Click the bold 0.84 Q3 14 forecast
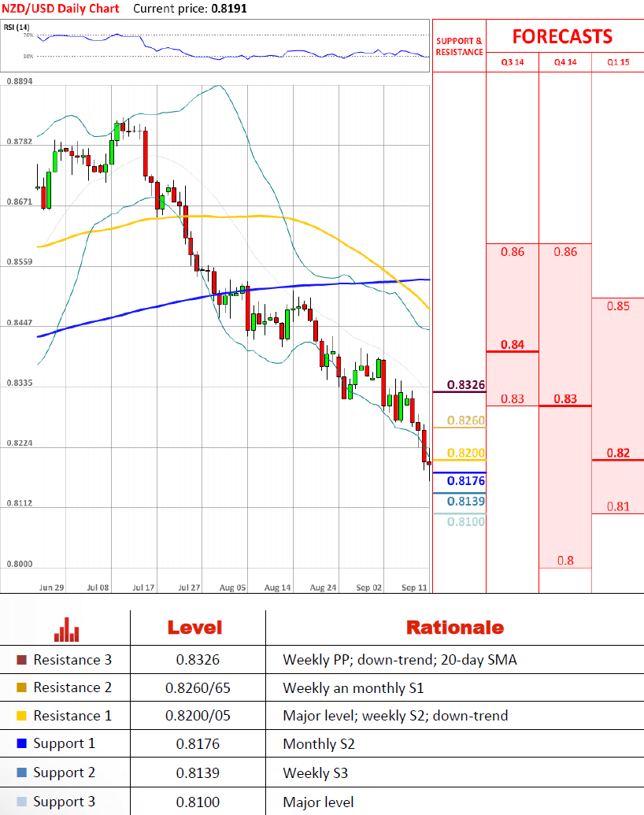 [x=513, y=345]
